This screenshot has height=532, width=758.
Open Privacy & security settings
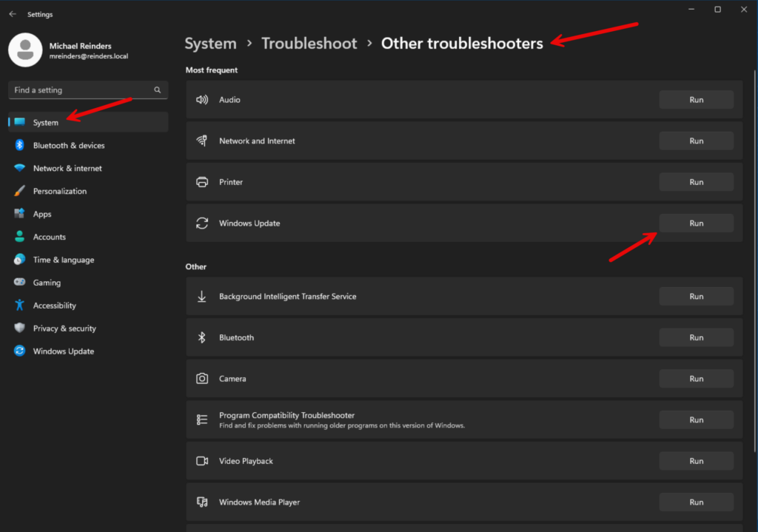coord(89,328)
